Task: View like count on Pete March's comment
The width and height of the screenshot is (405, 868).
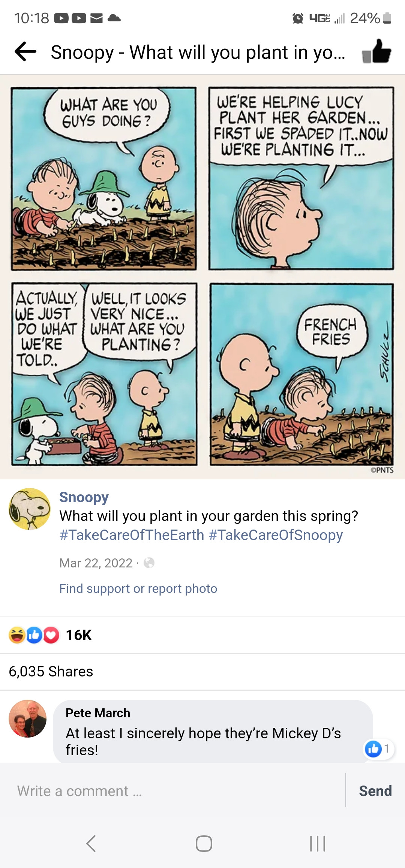Action: click(379, 749)
